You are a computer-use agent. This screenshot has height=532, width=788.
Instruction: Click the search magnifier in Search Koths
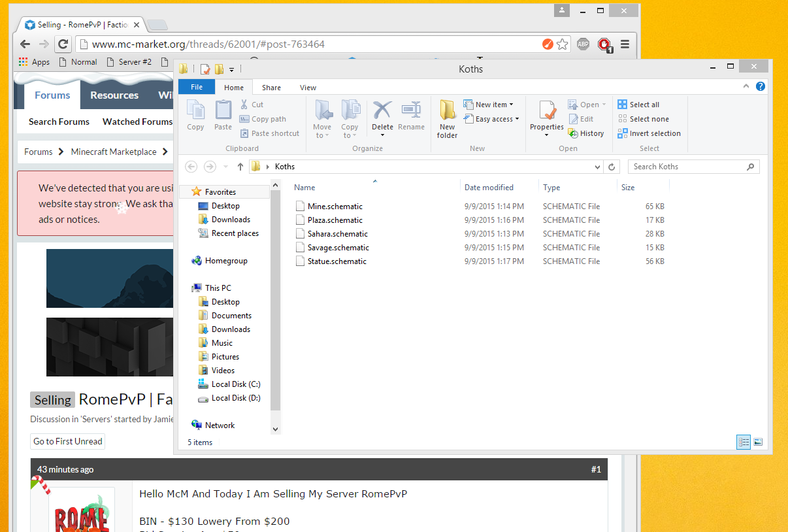click(x=751, y=167)
